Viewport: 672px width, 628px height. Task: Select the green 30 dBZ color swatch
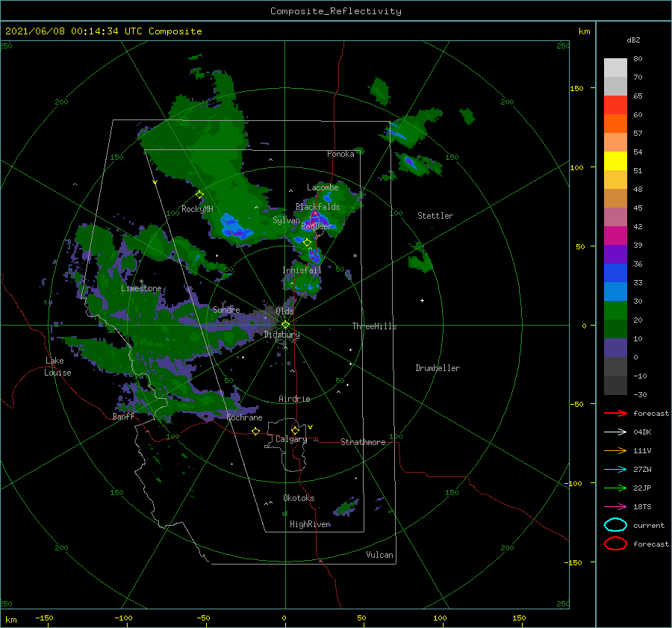point(615,311)
